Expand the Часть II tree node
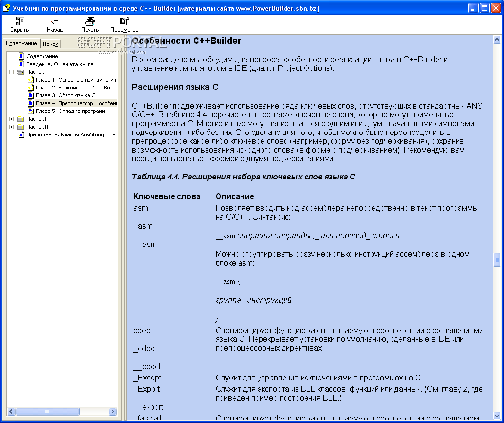 (x=12, y=119)
